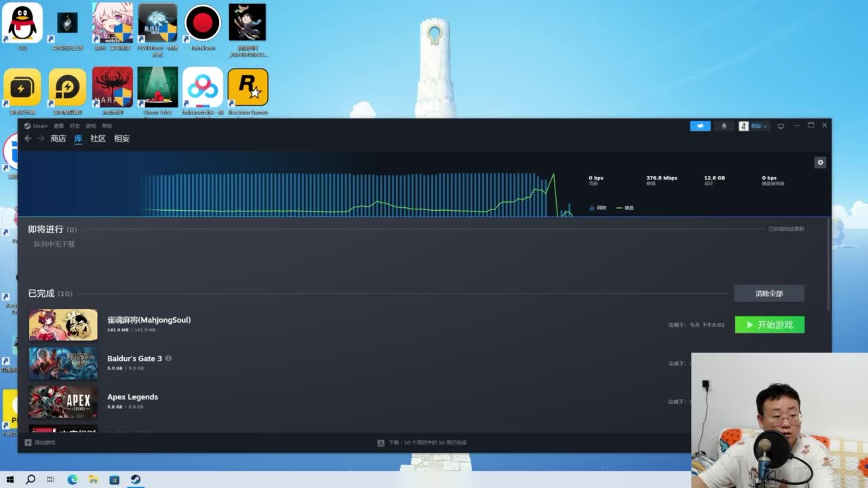The width and height of the screenshot is (868, 488).
Task: Open the 商店 store tab
Action: [58, 138]
